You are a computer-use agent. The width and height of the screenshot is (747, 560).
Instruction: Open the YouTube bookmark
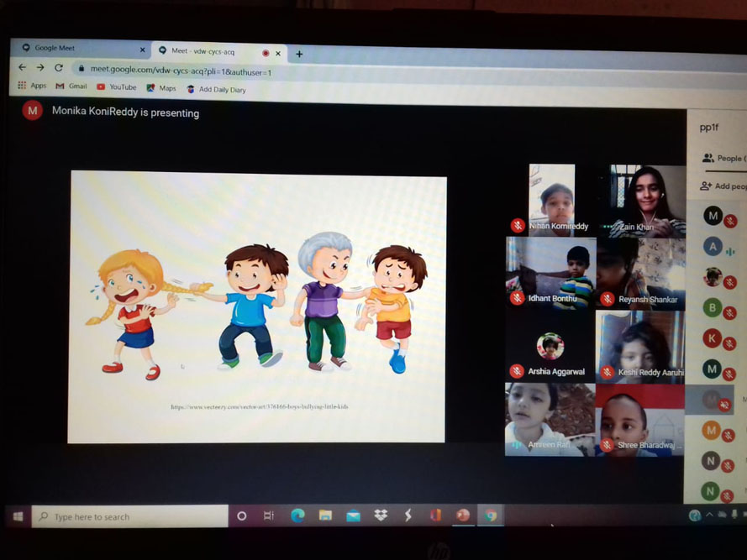pyautogui.click(x=117, y=87)
